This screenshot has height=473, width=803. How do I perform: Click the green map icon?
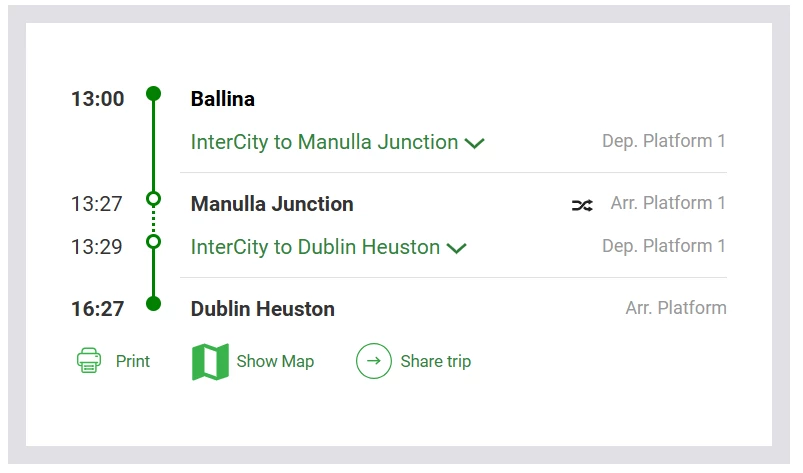point(210,362)
